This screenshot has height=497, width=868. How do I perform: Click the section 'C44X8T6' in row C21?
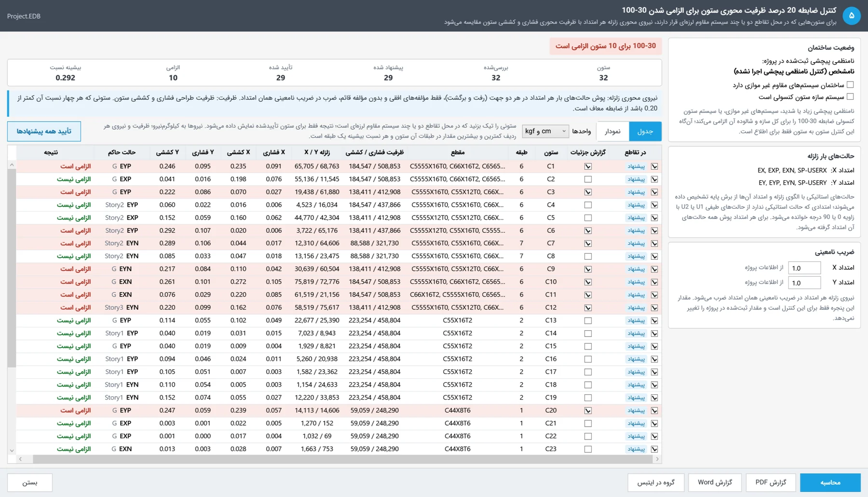(x=458, y=423)
